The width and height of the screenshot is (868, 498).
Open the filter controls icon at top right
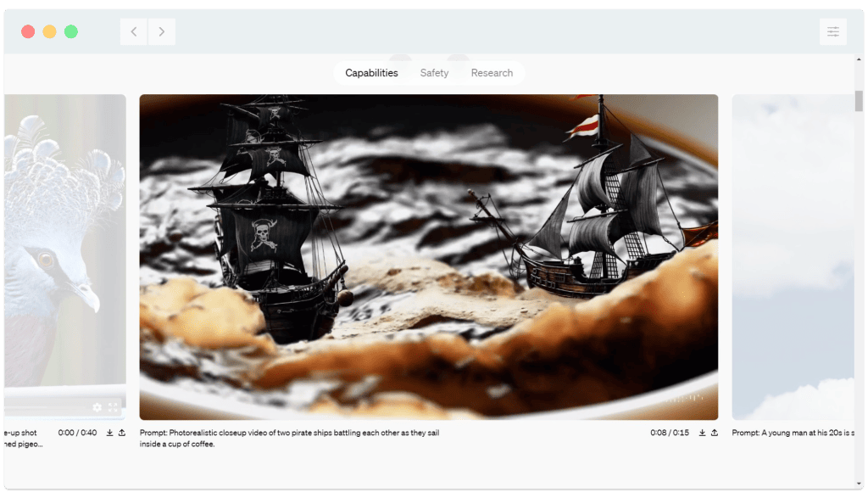pos(833,31)
